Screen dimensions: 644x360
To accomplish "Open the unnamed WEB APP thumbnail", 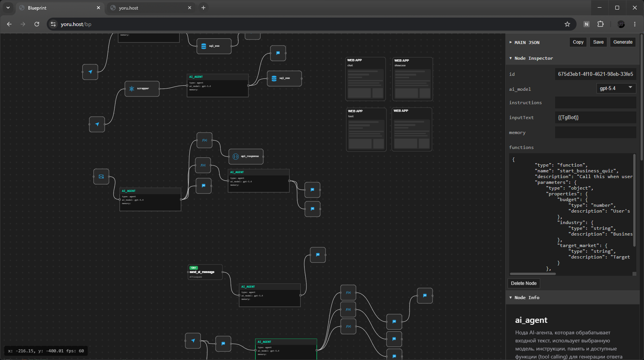I will click(x=412, y=129).
